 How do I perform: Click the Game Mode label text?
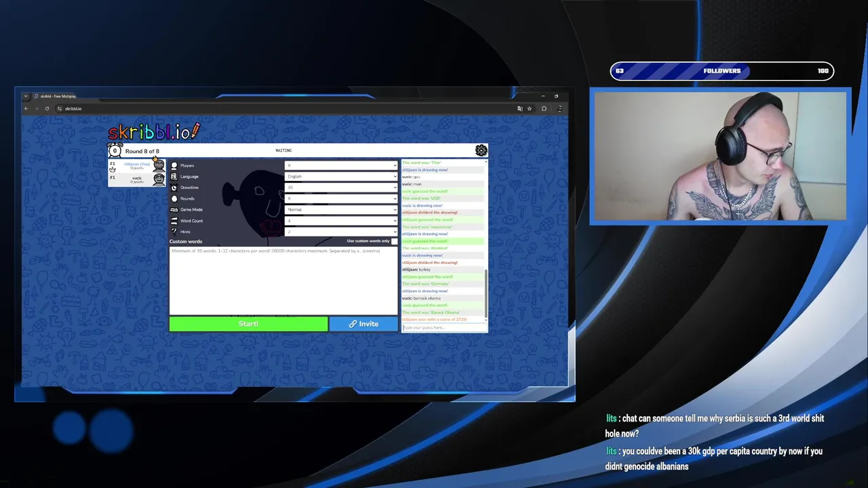(191, 209)
